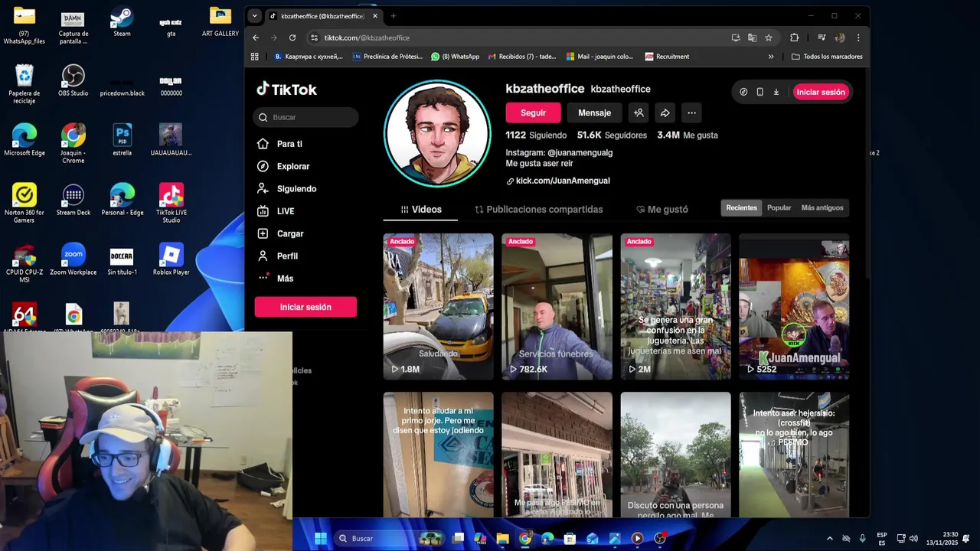Click the share arrow icon on profile

pyautogui.click(x=665, y=112)
